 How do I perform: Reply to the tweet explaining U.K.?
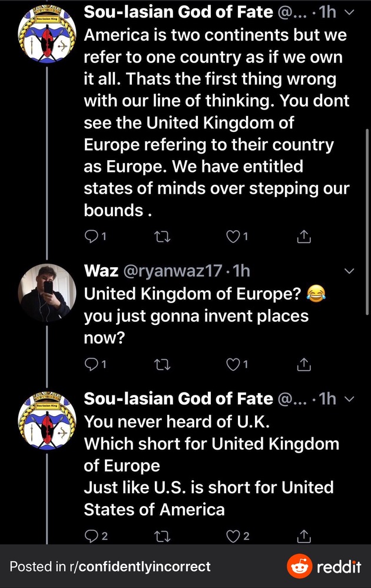click(91, 536)
